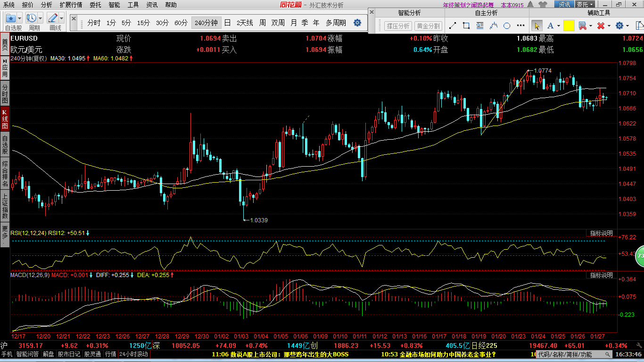Viewport: 644px width, 362px height.
Task: Select the 月 monthly period
Action: click(x=294, y=23)
